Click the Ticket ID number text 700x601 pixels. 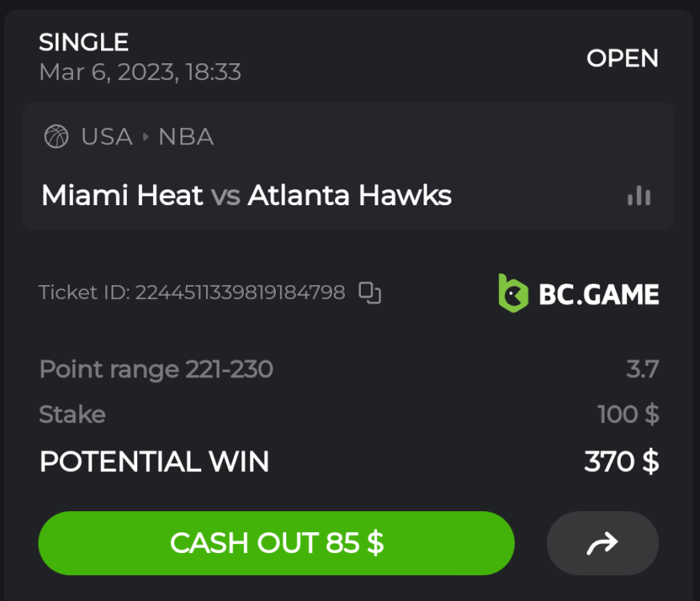tap(240, 292)
